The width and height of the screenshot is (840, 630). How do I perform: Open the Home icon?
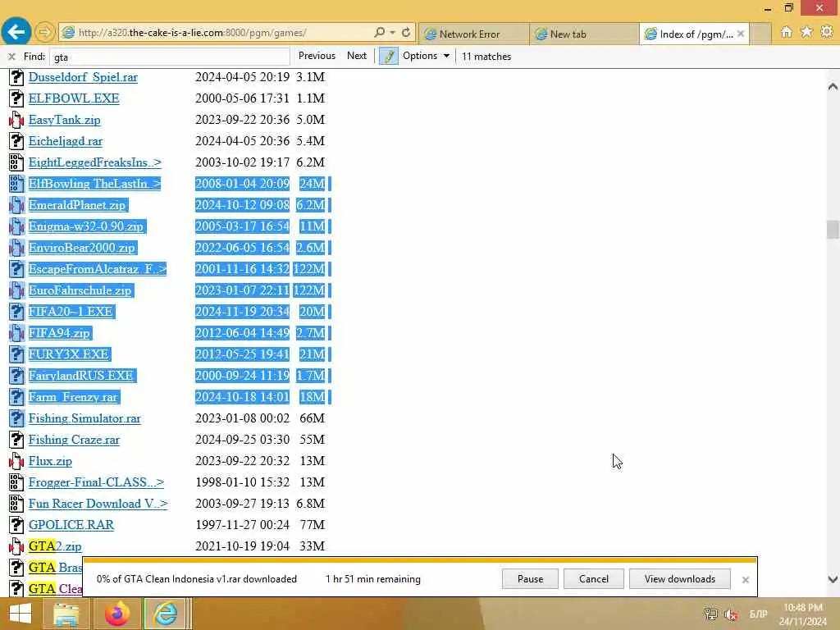click(x=786, y=32)
